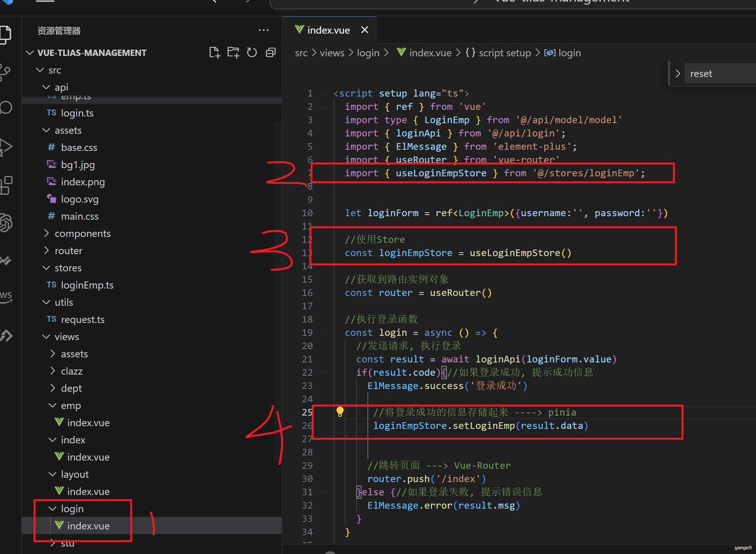Click the login symbol breadcrumb
This screenshot has height=554, width=756.
(x=563, y=53)
